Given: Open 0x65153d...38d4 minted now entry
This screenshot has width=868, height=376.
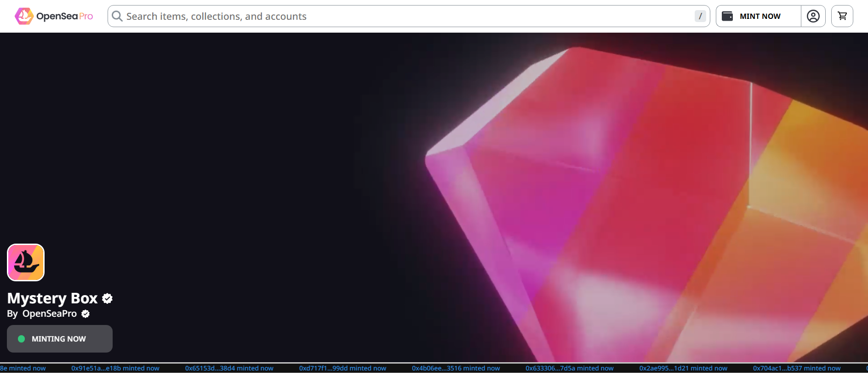Looking at the screenshot, I should (229, 368).
